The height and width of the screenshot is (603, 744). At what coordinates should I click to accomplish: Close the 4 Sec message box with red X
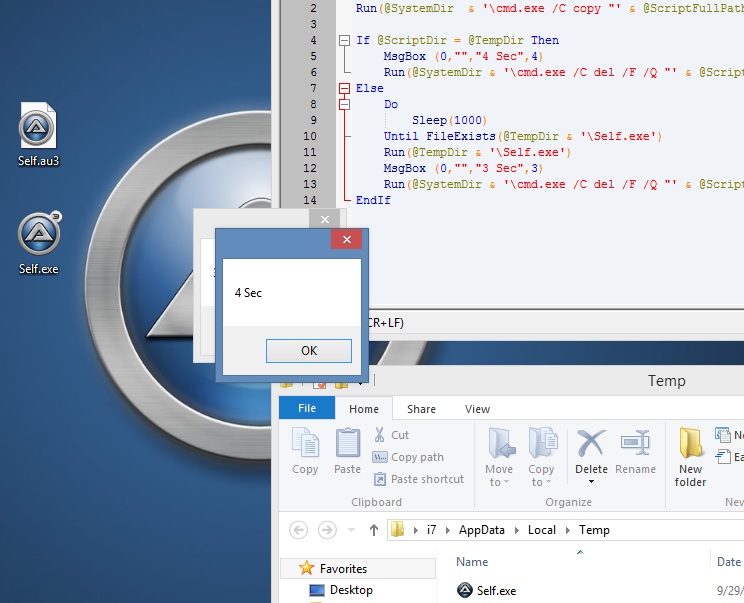346,239
